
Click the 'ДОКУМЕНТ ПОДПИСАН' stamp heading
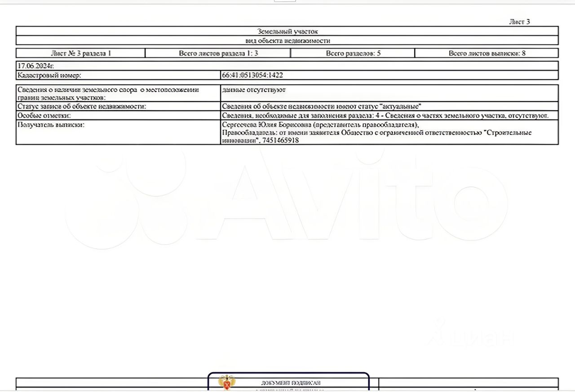[291, 383]
